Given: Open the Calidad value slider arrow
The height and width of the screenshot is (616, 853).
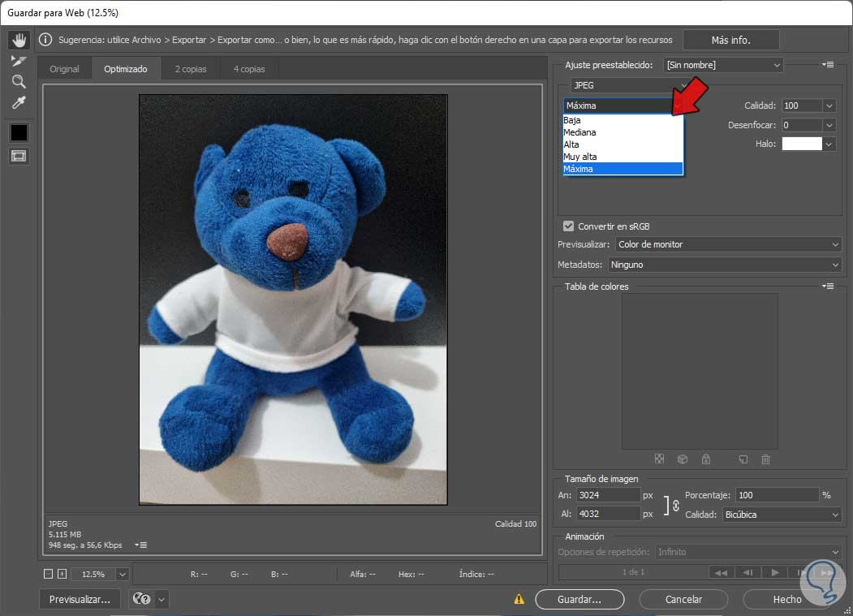Looking at the screenshot, I should pos(829,106).
